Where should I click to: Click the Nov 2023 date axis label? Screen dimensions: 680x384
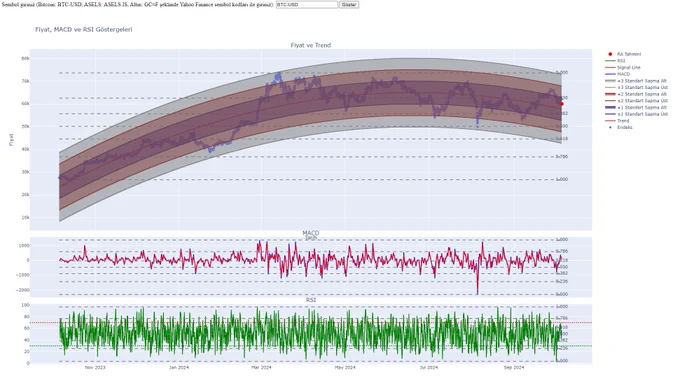point(95,368)
